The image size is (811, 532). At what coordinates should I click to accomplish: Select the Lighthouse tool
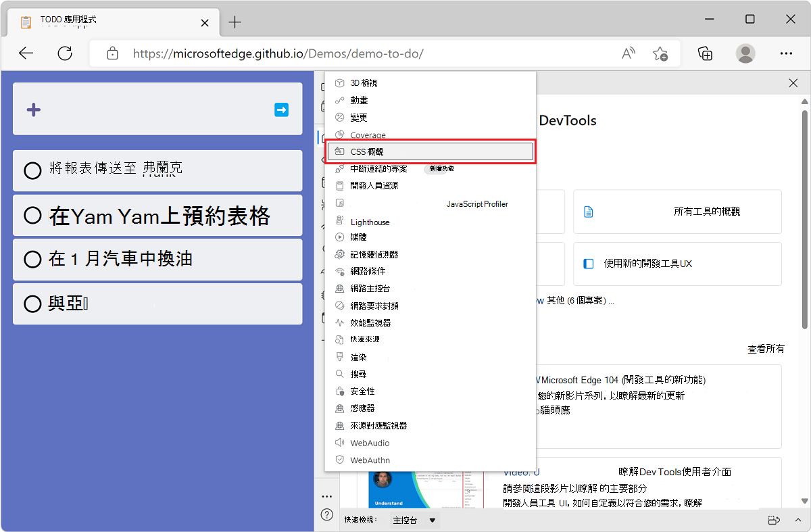[x=369, y=221]
